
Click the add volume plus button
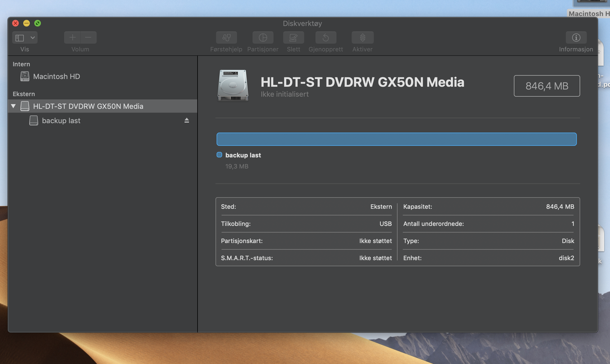(72, 38)
